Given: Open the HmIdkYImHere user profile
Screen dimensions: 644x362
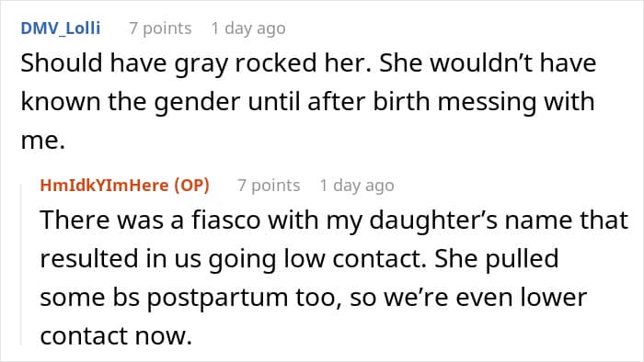Looking at the screenshot, I should (104, 186).
